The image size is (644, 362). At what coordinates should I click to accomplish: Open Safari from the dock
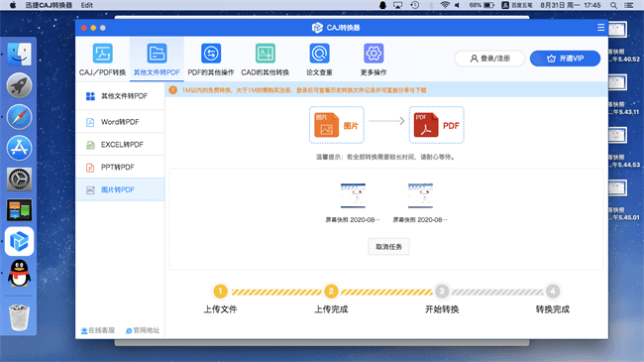click(x=19, y=116)
